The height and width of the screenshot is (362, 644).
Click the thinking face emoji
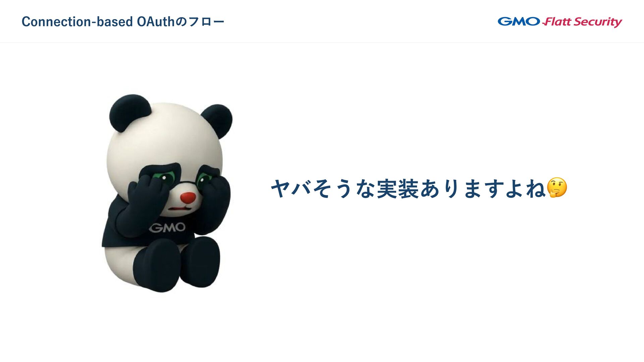click(557, 188)
